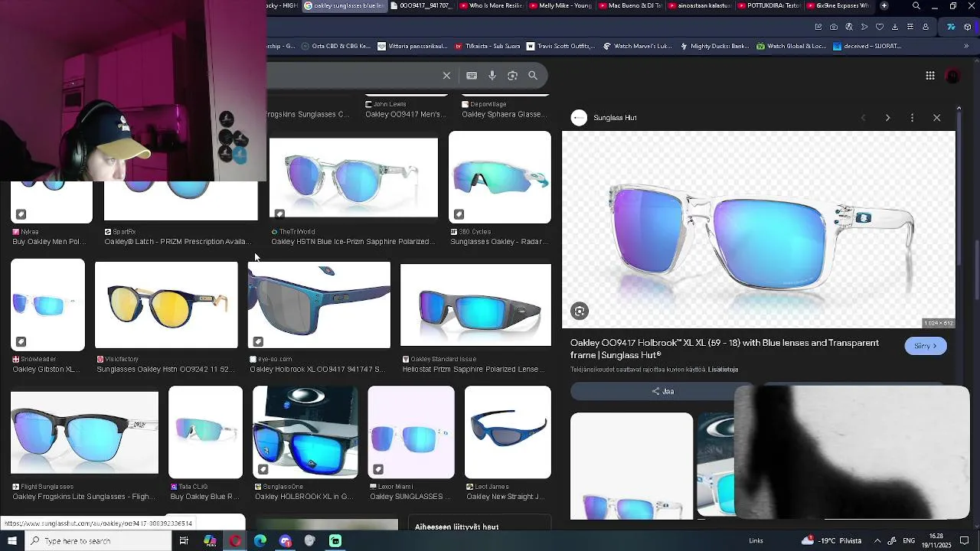This screenshot has height=551, width=980.
Task: Click Type here to search taskbar box
Action: tap(97, 541)
